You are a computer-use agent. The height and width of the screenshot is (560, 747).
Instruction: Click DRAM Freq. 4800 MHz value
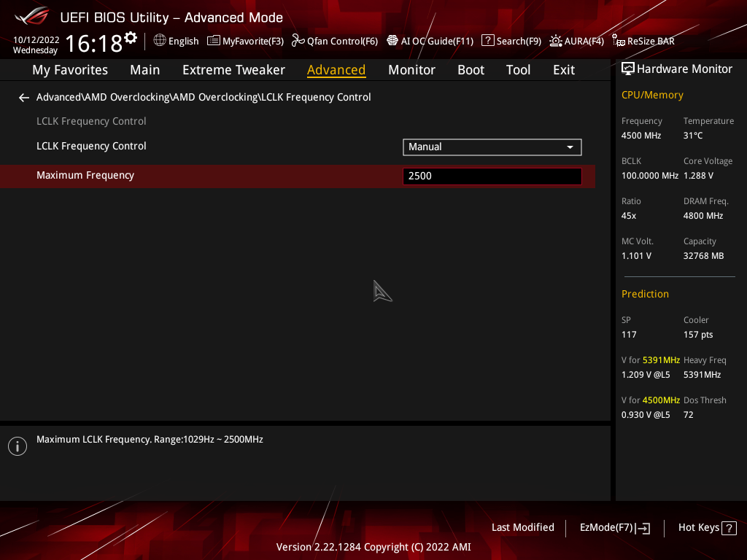pyautogui.click(x=703, y=216)
